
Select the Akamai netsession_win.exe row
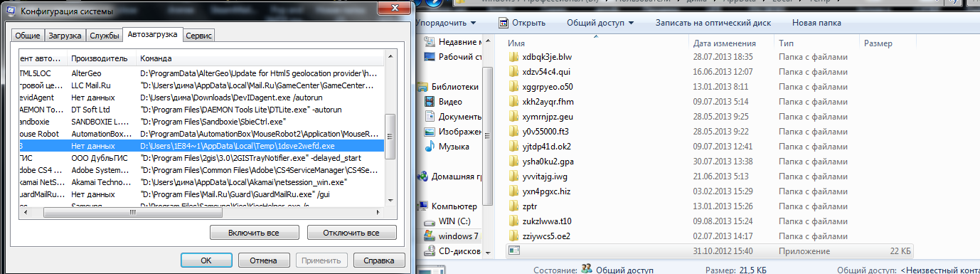point(201,181)
